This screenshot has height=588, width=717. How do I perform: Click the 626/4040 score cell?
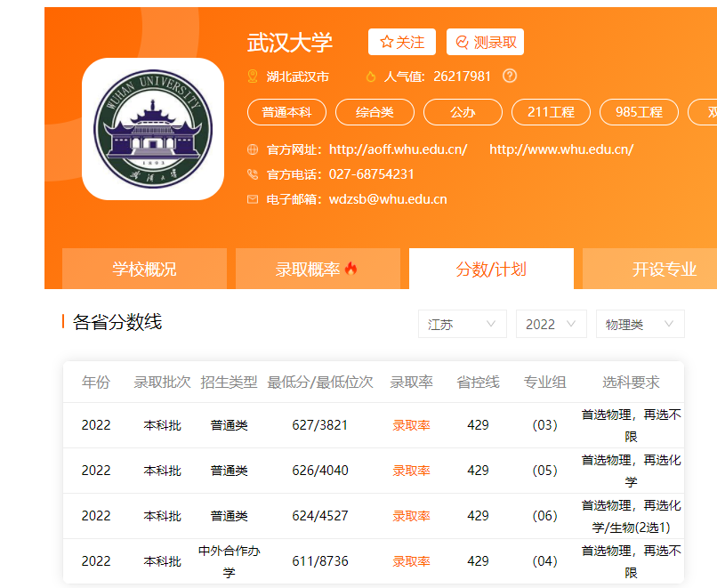coord(320,471)
